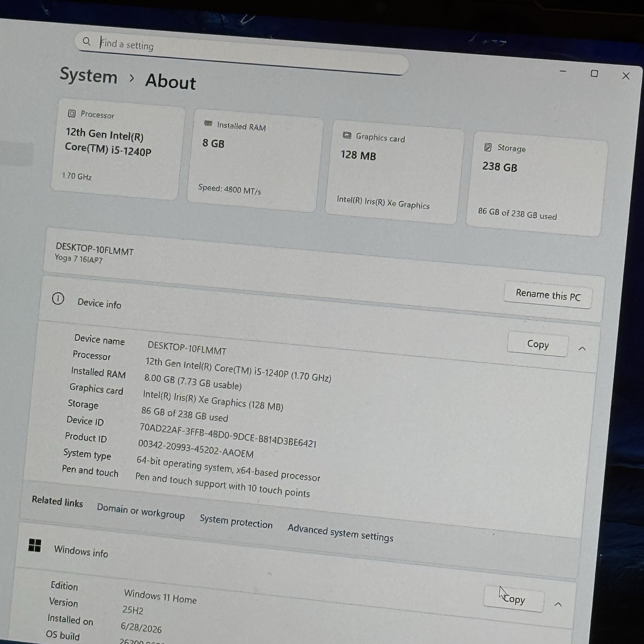Viewport: 644px width, 644px height.
Task: Click the Installed RAM memory icon in its card
Action: tap(208, 124)
